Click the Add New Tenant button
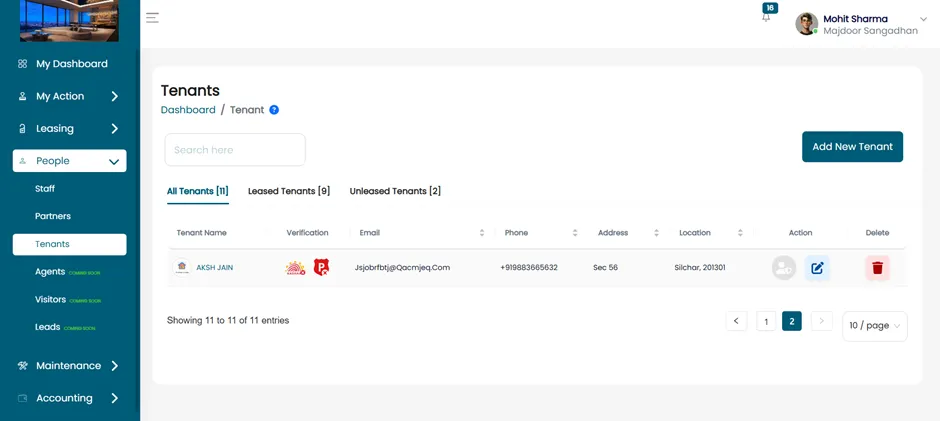Screen dimensions: 940x421 tap(852, 146)
